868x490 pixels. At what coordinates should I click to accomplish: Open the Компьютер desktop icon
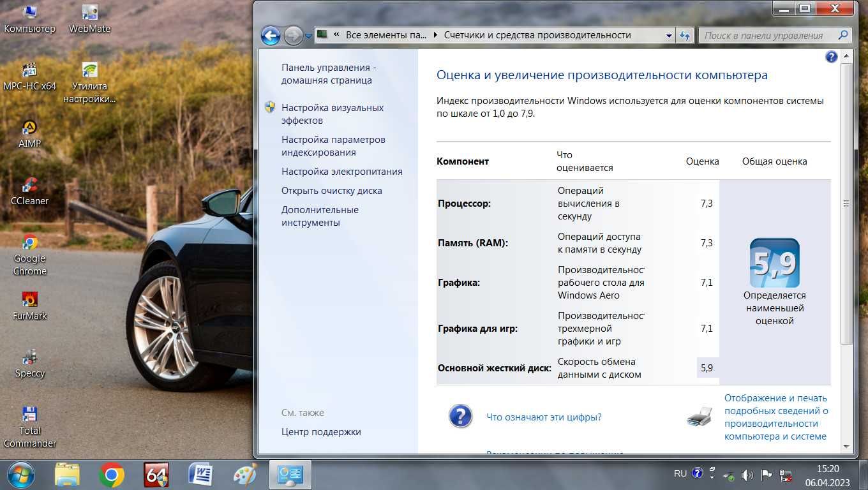tap(29, 19)
